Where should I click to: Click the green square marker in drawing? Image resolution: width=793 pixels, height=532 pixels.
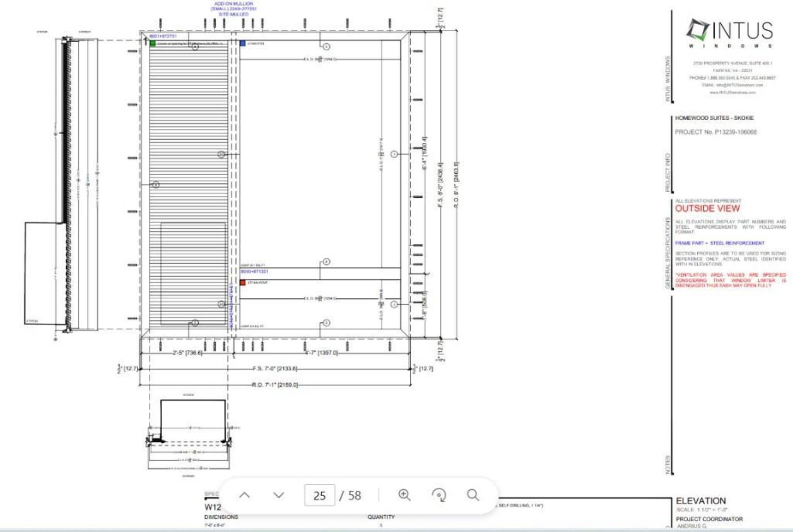point(153,43)
